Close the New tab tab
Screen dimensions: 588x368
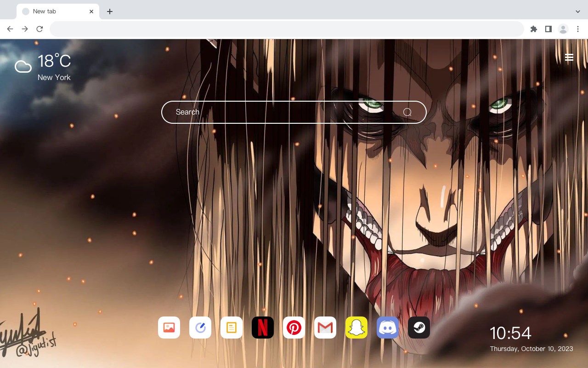click(92, 11)
